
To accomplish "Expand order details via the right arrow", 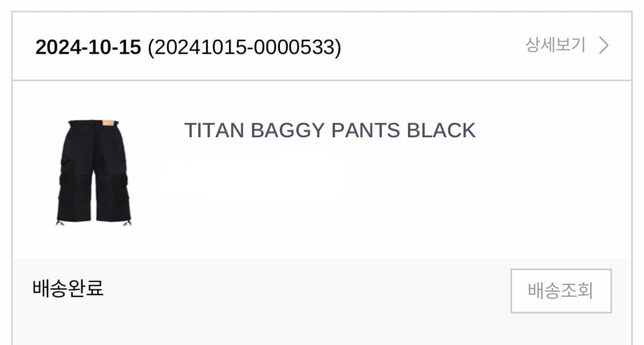I will 603,46.
